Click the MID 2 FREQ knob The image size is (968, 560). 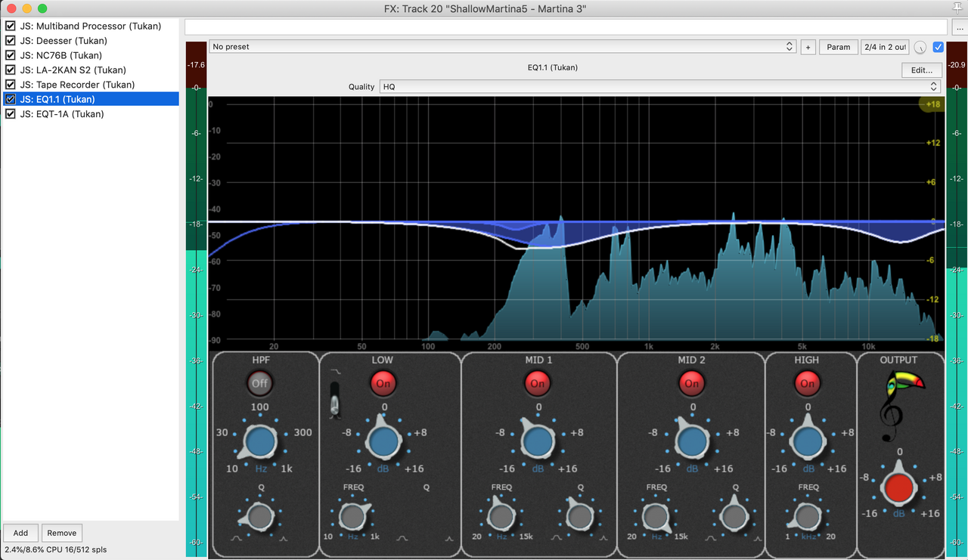(x=655, y=517)
